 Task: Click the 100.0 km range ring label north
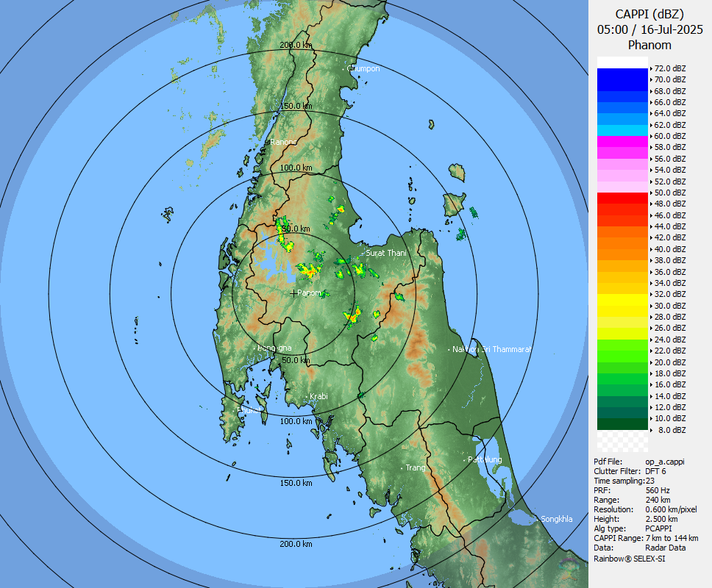296,168
